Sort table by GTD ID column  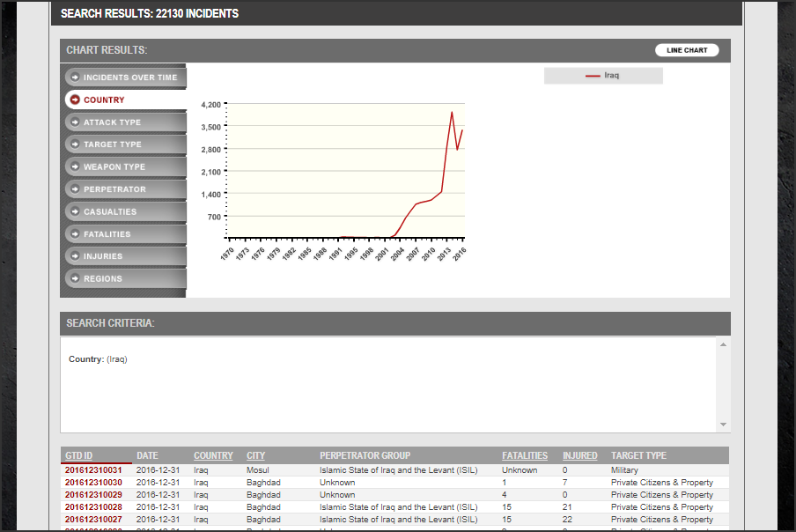coord(78,455)
